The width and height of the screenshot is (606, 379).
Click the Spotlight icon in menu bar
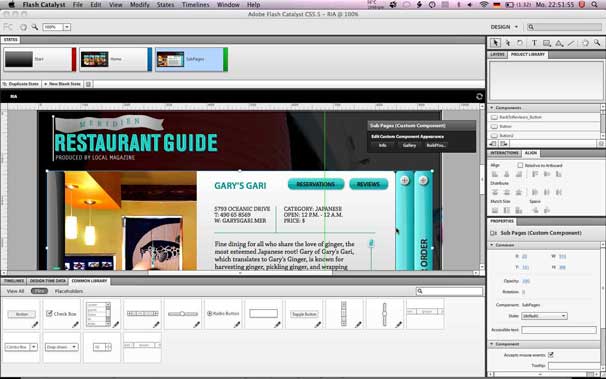[x=594, y=5]
